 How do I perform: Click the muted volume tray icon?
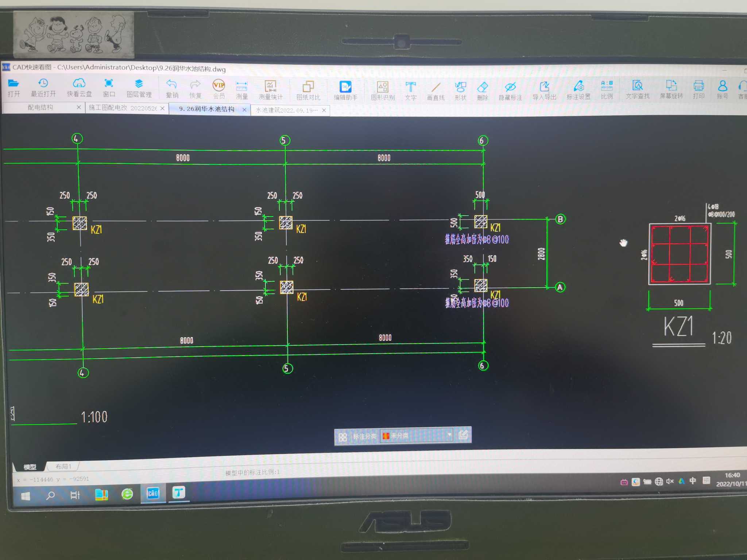tap(670, 482)
